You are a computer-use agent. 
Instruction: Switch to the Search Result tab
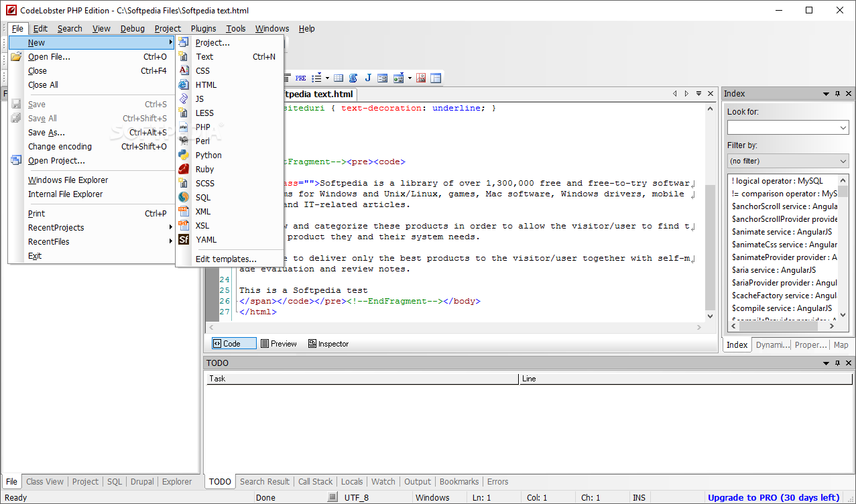point(265,481)
